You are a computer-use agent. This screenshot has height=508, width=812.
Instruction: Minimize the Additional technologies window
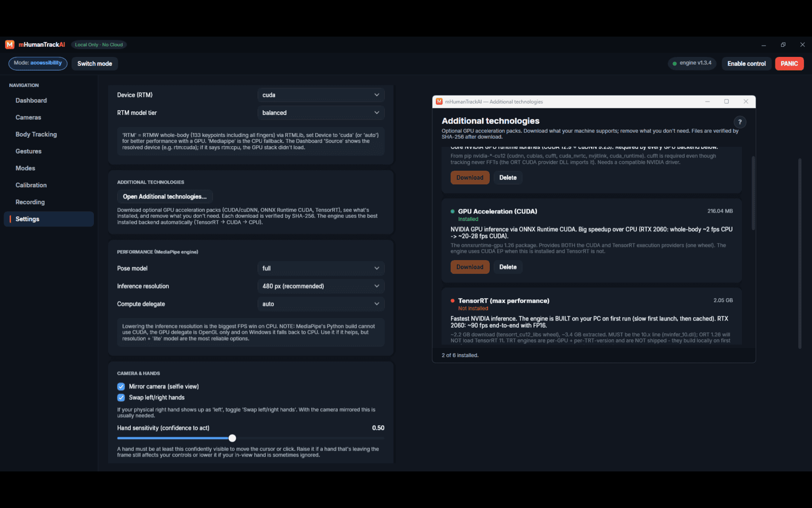707,102
